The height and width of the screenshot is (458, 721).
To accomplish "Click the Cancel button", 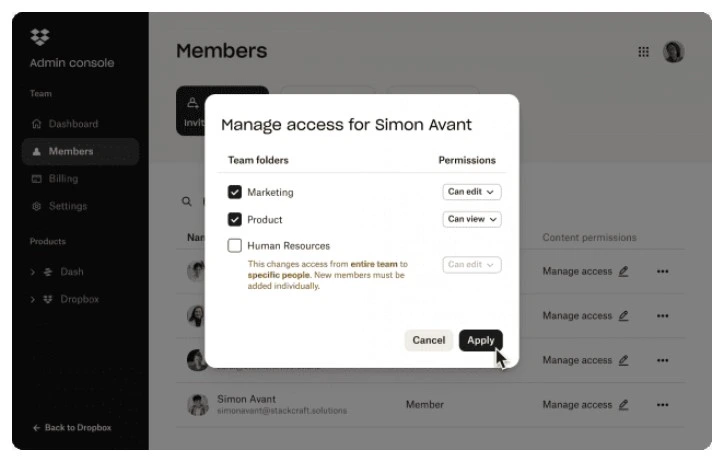I will [x=429, y=340].
